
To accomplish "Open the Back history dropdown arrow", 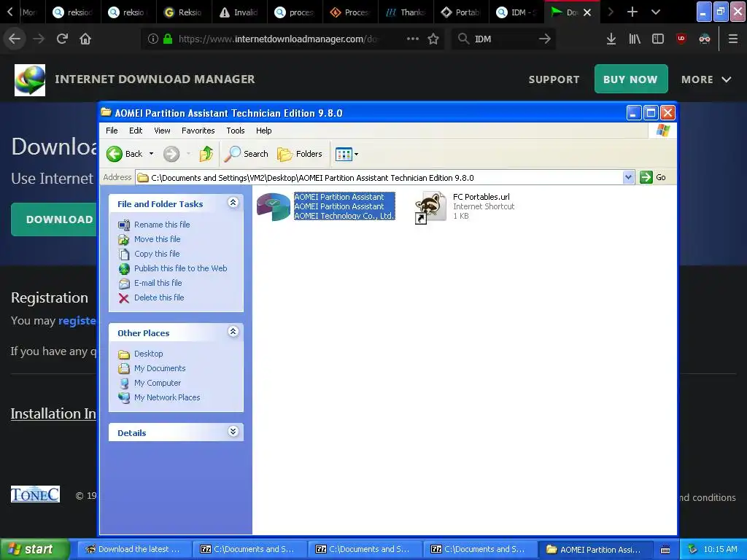I will [151, 154].
